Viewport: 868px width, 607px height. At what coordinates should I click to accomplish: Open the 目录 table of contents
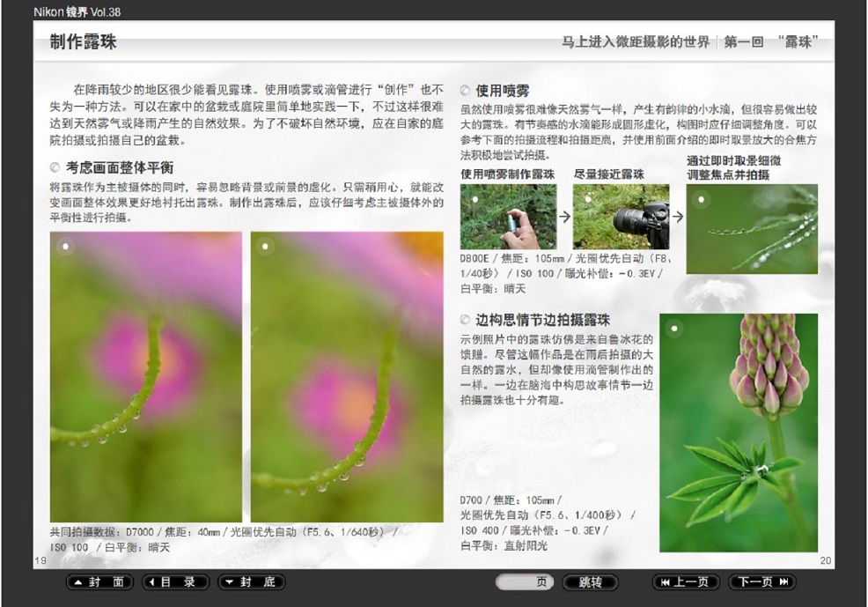[x=176, y=582]
